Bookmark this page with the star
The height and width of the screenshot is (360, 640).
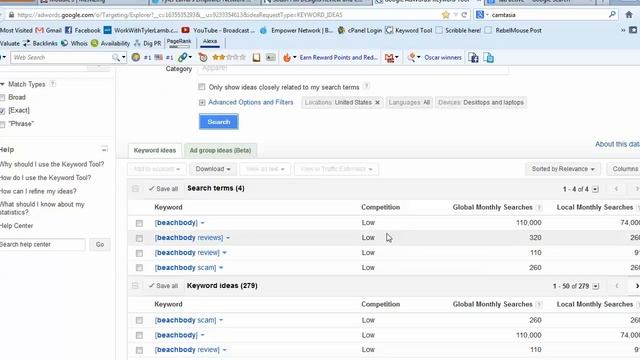(x=445, y=15)
